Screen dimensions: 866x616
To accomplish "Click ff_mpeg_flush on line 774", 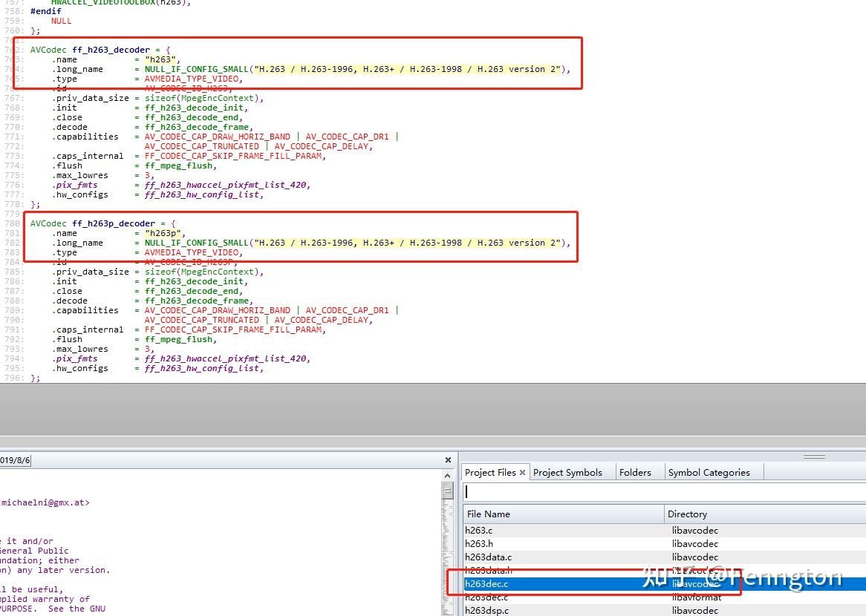I will (x=178, y=166).
